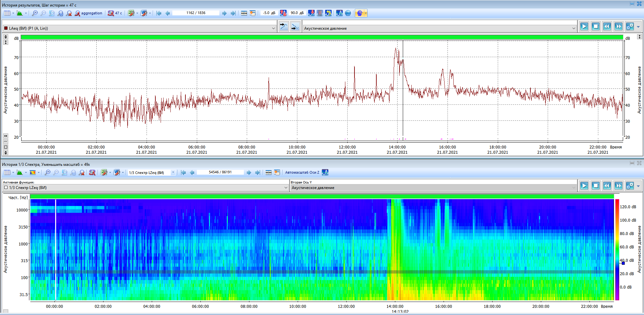Click the aggregation zoom button
This screenshot has width=644, height=315.
pyautogui.click(x=88, y=13)
